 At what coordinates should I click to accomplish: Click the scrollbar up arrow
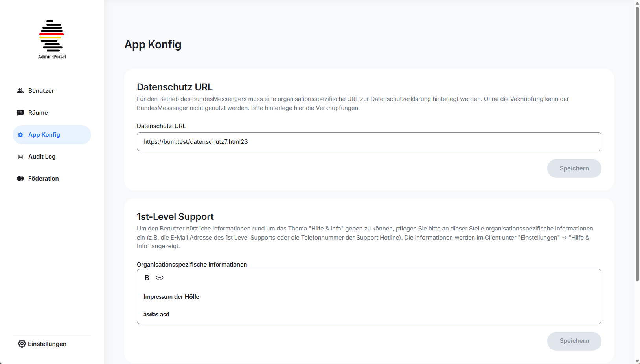tap(637, 3)
